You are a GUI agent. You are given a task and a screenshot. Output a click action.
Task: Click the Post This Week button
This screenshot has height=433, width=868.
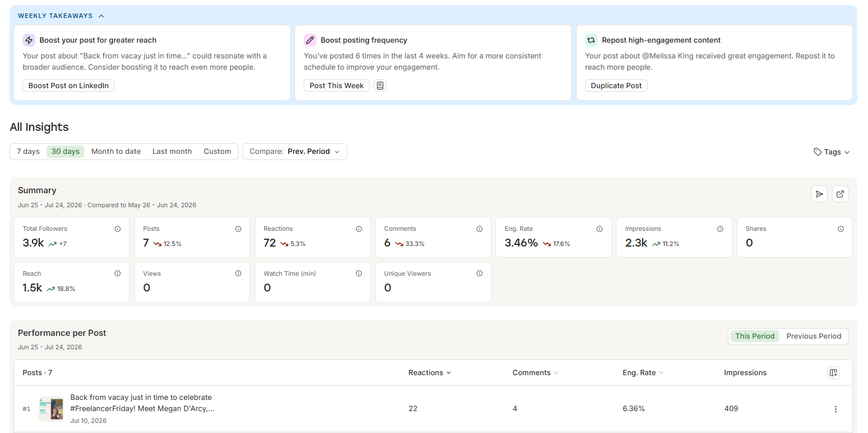[x=337, y=85]
